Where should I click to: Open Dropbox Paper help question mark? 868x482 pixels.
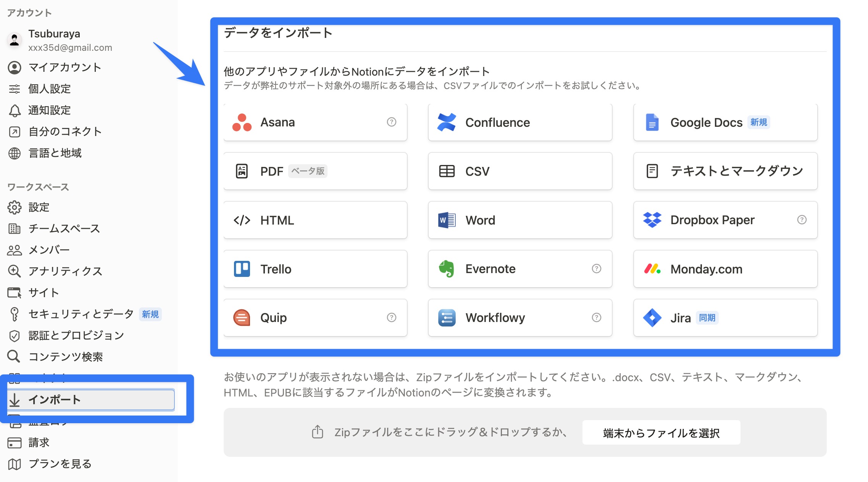coord(802,220)
